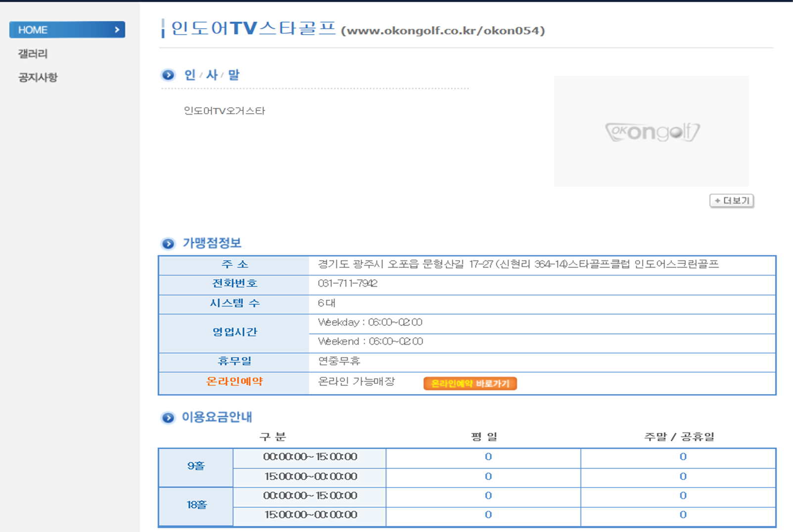Click the phone number 031-711-7942

tap(347, 283)
